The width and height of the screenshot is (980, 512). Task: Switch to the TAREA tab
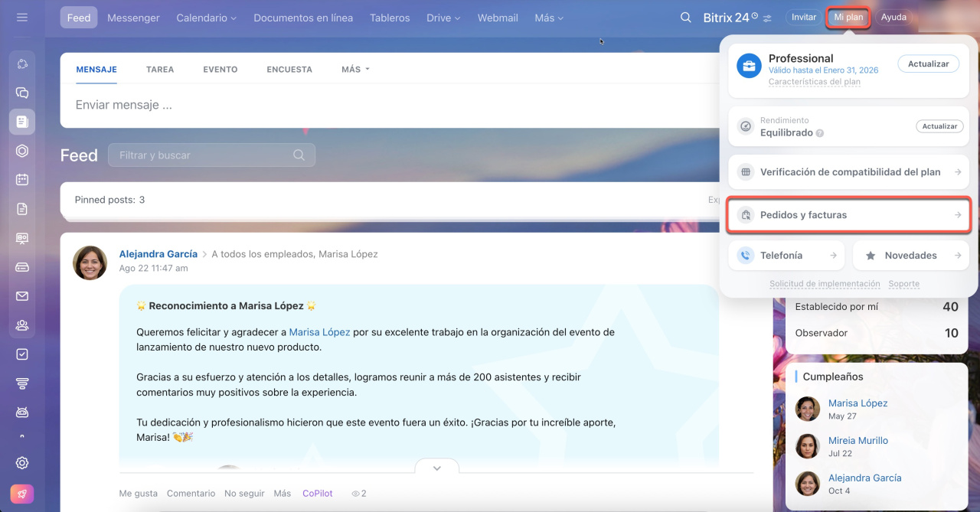click(x=160, y=69)
